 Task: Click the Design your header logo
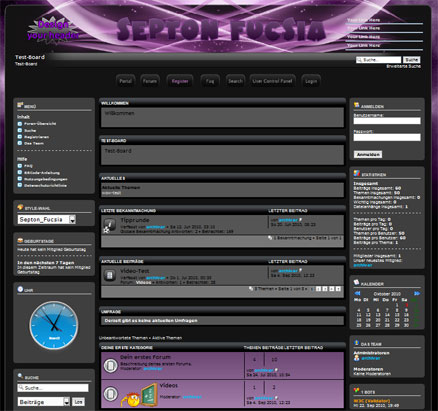pos(53,30)
